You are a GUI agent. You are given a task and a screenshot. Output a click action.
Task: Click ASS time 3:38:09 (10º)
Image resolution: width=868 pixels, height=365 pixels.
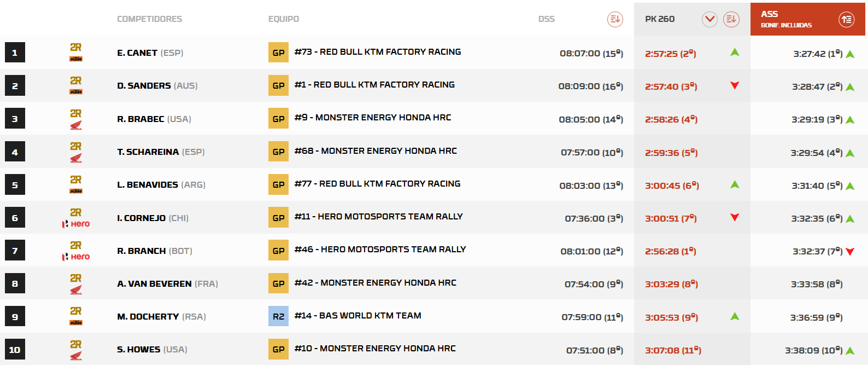click(x=814, y=350)
